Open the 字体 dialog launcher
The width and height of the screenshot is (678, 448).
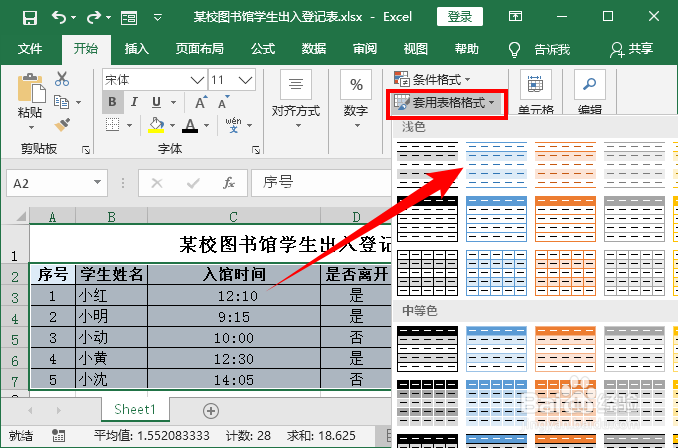[x=256, y=150]
